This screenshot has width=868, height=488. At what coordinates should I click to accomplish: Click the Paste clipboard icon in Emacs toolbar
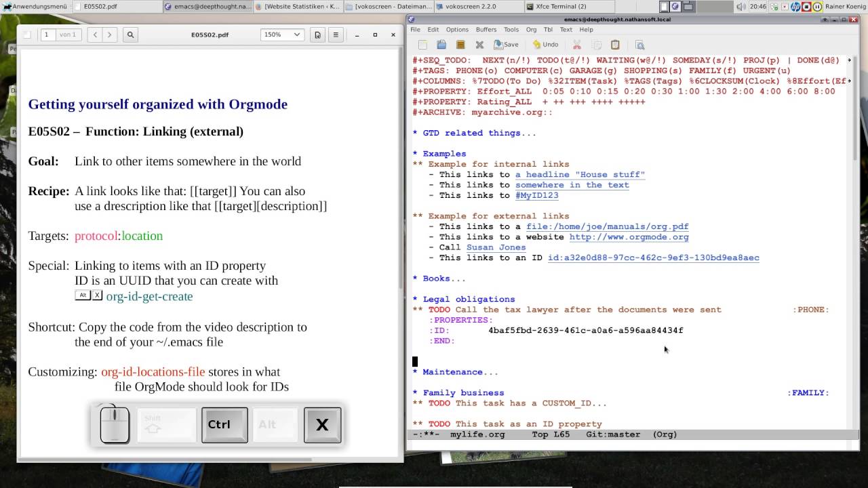[x=615, y=45]
